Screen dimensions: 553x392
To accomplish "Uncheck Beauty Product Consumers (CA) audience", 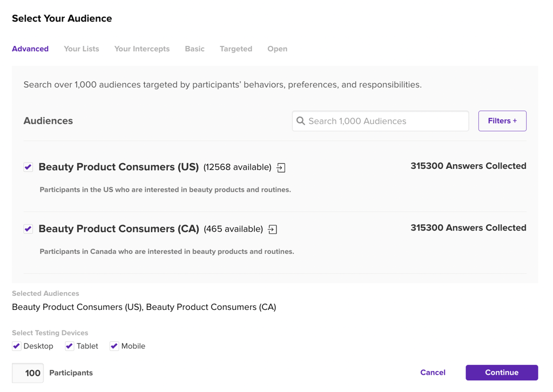I will (x=28, y=229).
